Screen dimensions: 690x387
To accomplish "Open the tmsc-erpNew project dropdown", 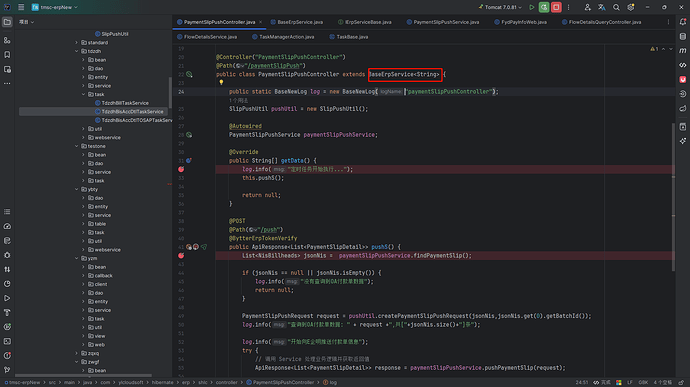I will click(55, 7).
